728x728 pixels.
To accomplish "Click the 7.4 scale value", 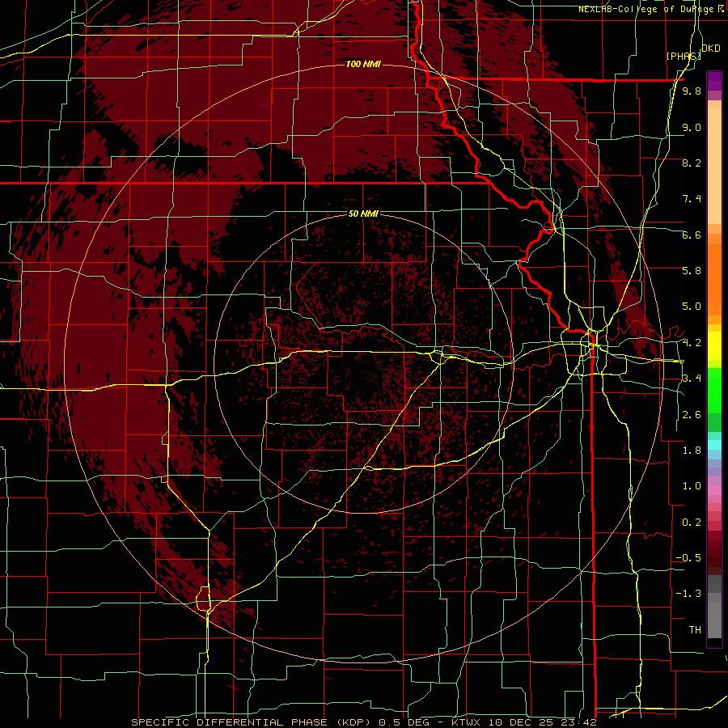I will coord(692,199).
